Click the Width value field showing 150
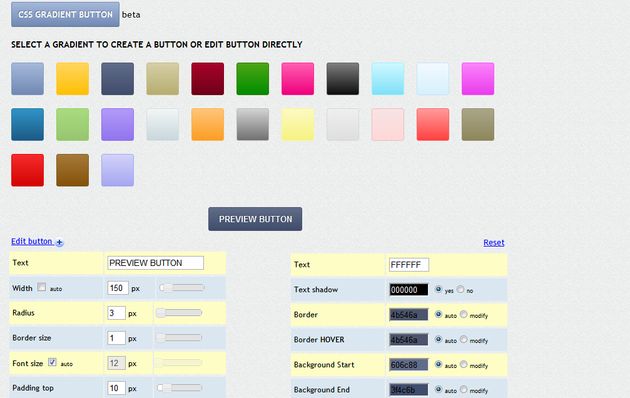This screenshot has height=398, width=630. click(x=118, y=288)
